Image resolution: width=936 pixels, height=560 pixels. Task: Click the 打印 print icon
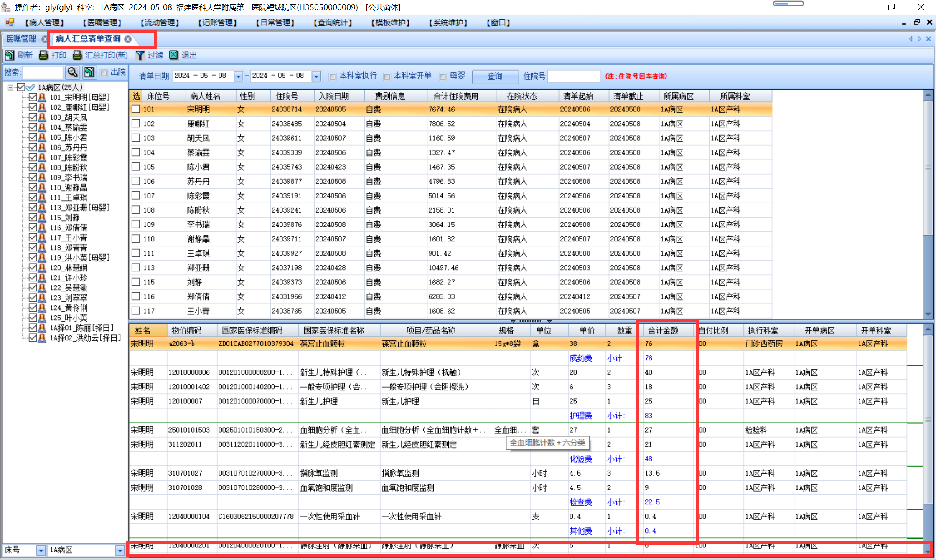[43, 55]
